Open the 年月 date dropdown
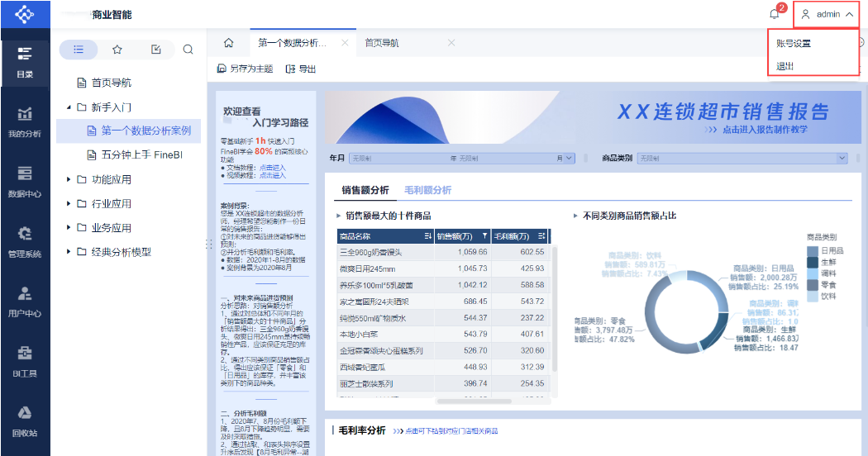Viewport: 868px width, 456px height. tap(569, 159)
